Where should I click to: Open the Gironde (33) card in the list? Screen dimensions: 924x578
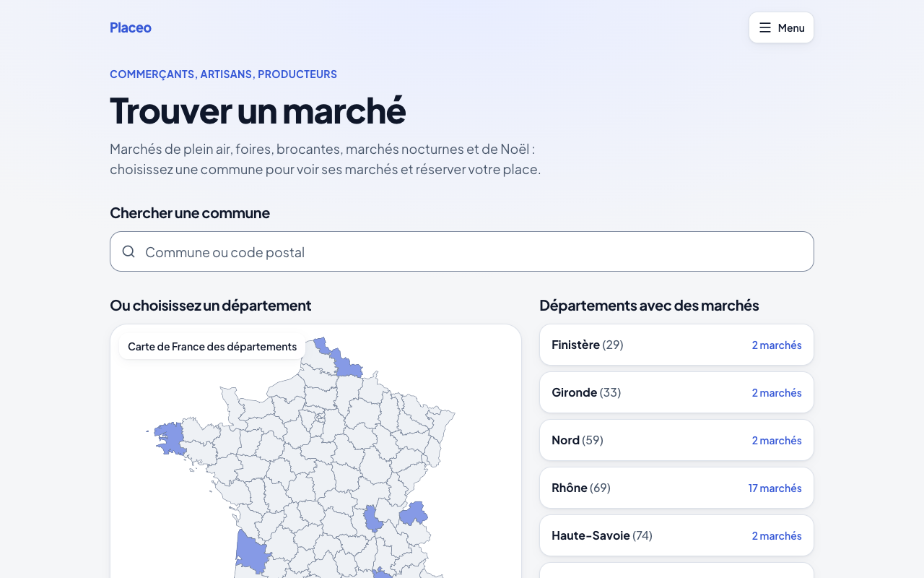[676, 392]
